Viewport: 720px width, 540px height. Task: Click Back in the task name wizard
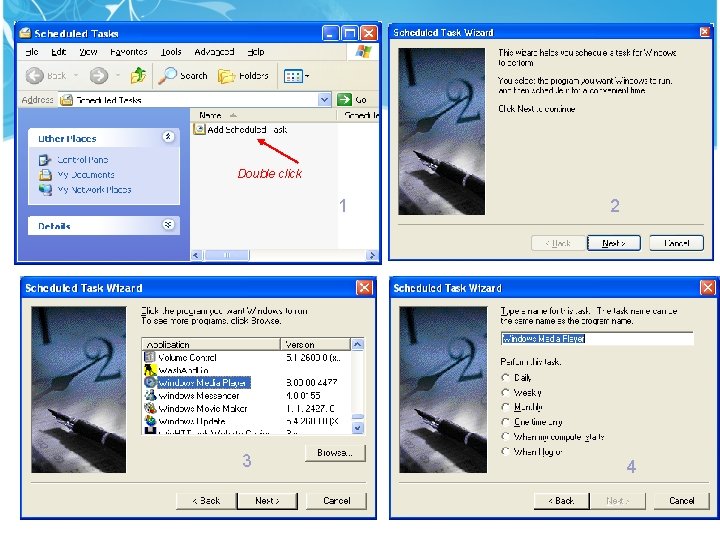[x=561, y=501]
